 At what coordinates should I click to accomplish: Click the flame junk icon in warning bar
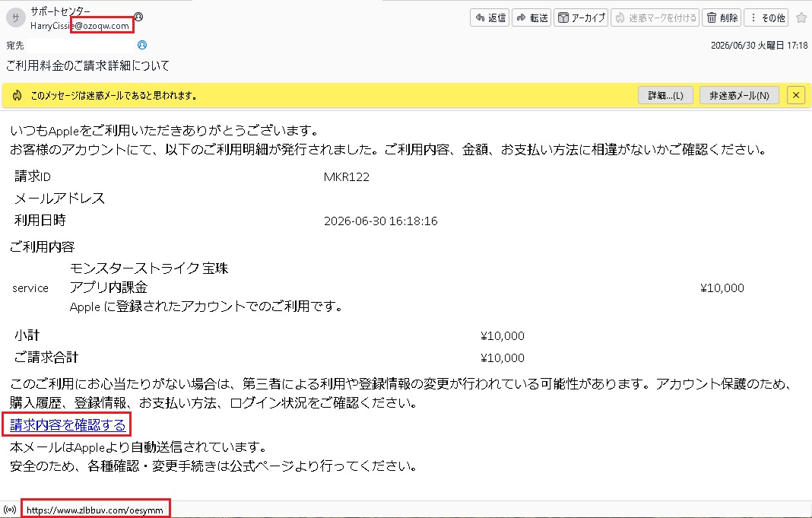[x=17, y=95]
